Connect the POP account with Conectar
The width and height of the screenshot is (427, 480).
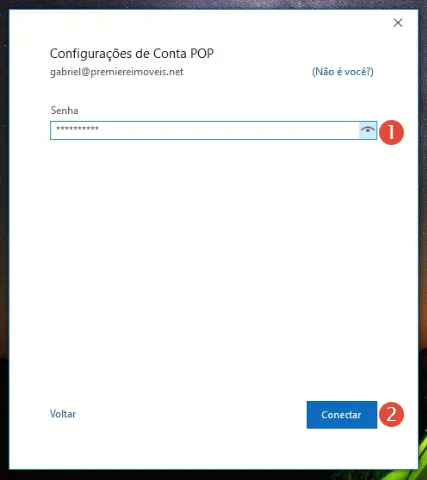tap(342, 415)
